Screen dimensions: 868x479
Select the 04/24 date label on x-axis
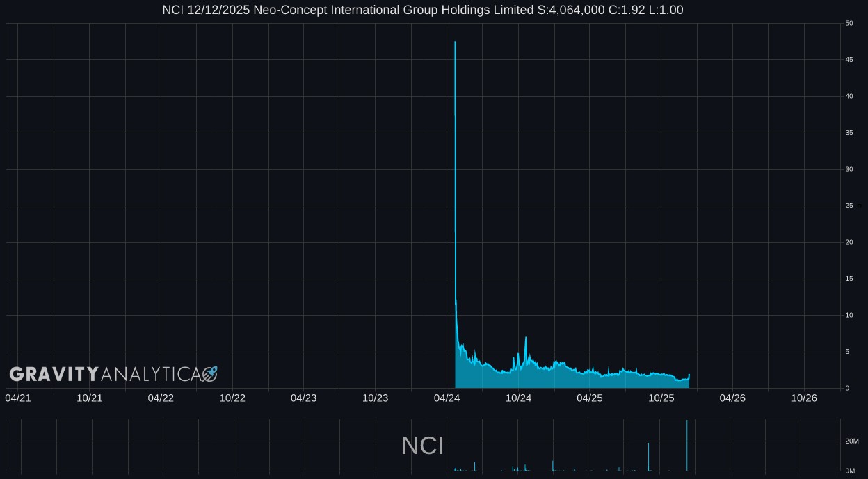point(447,398)
